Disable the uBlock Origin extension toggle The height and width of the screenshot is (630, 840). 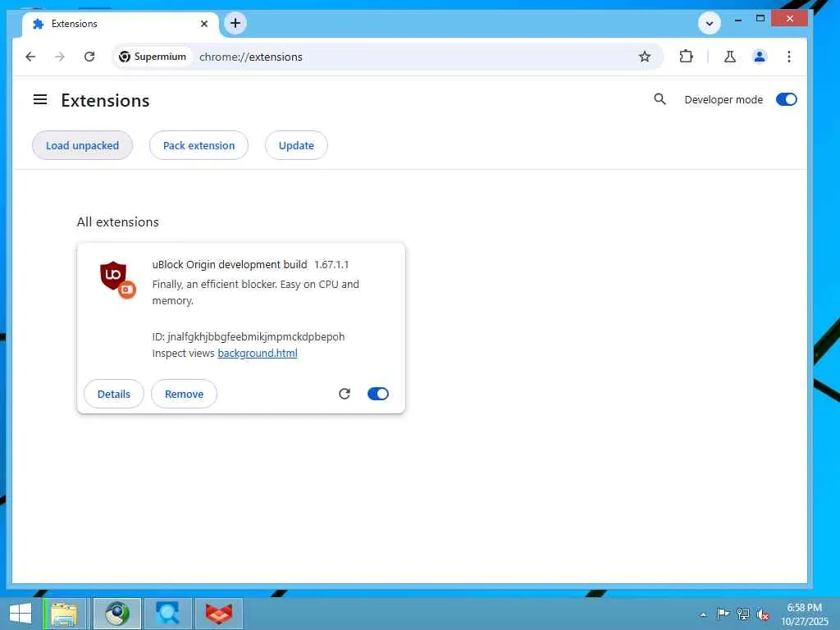(377, 394)
